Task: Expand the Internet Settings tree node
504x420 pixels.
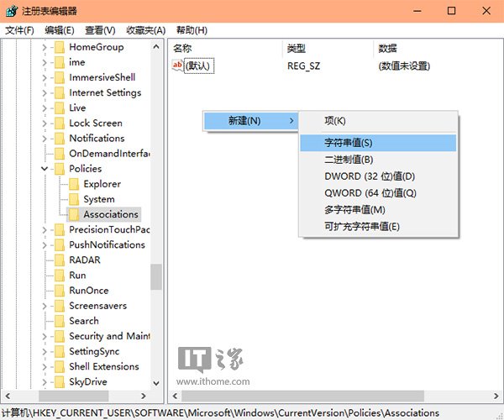Action: coord(45,93)
